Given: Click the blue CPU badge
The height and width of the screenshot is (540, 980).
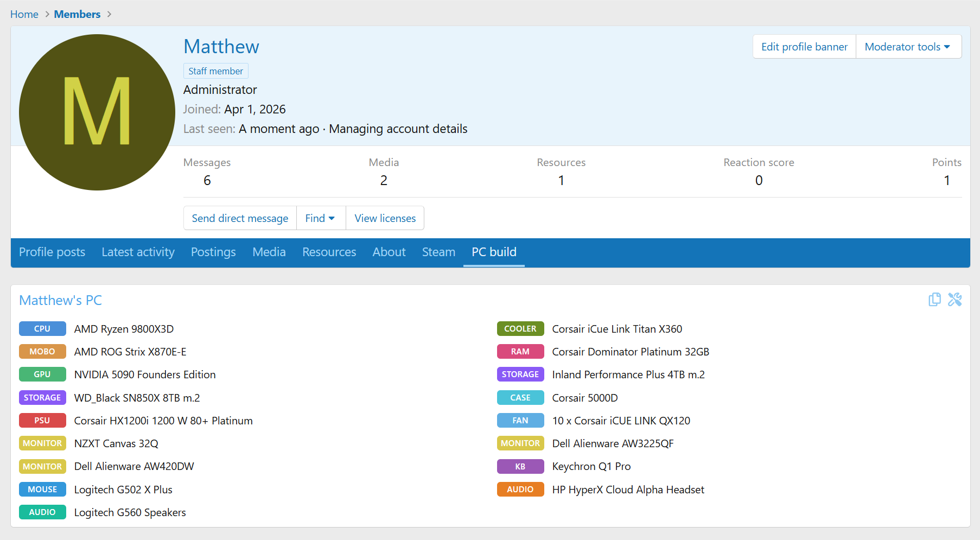Looking at the screenshot, I should (42, 329).
